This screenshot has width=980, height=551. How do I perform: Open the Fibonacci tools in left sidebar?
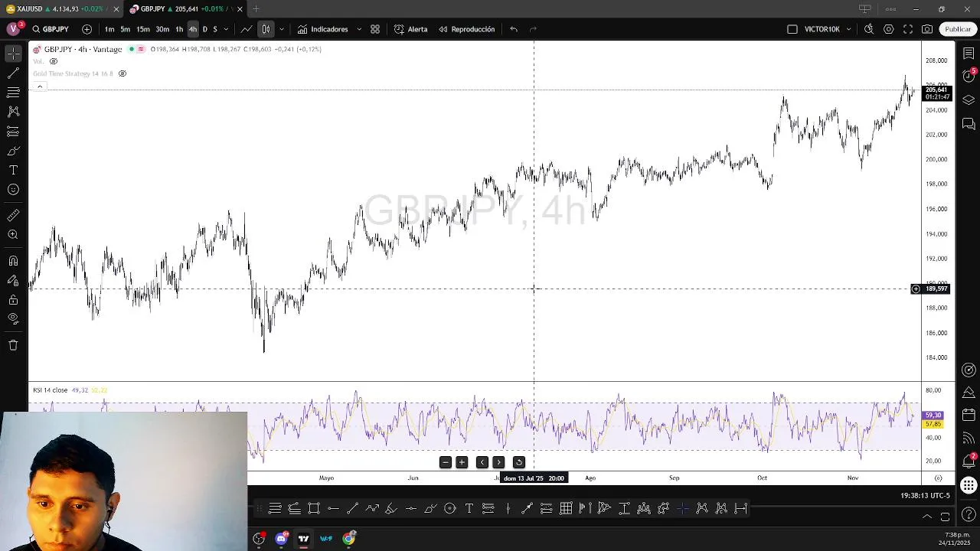coord(13,93)
